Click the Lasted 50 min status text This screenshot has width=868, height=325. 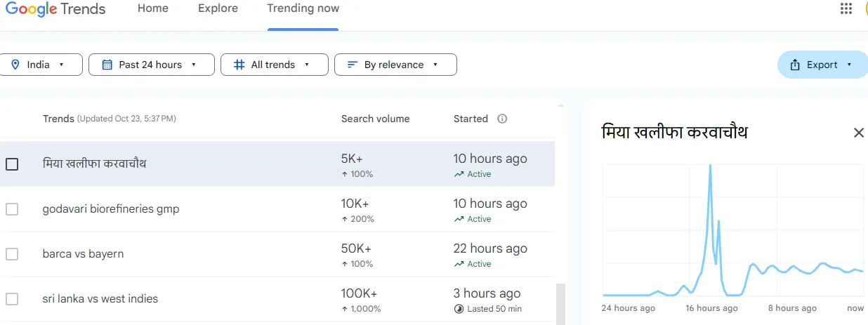click(494, 309)
